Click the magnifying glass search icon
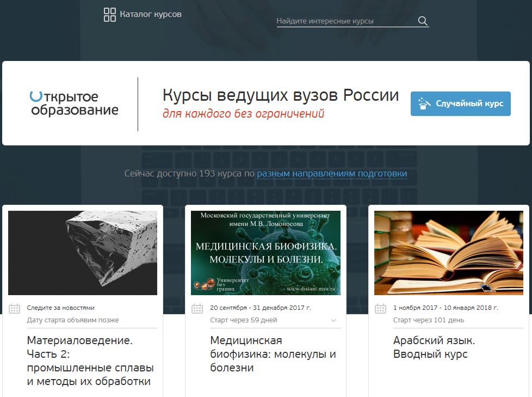532x397 pixels. point(423,21)
